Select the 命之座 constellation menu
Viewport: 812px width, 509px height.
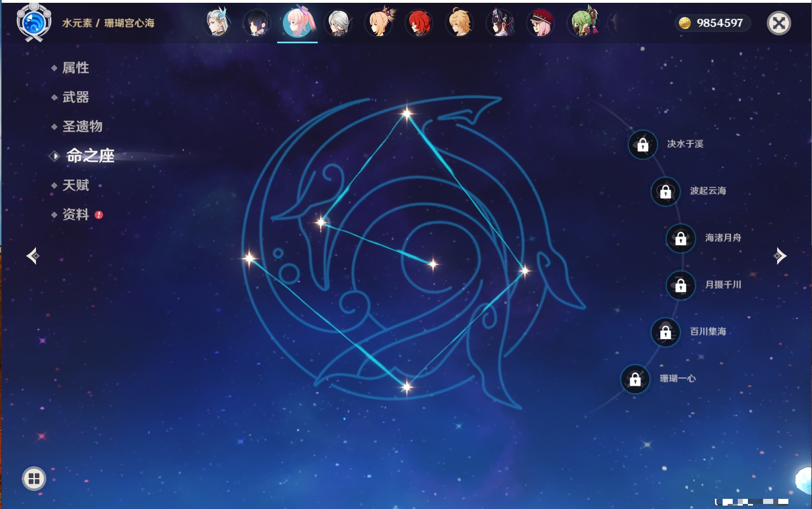[x=90, y=156]
